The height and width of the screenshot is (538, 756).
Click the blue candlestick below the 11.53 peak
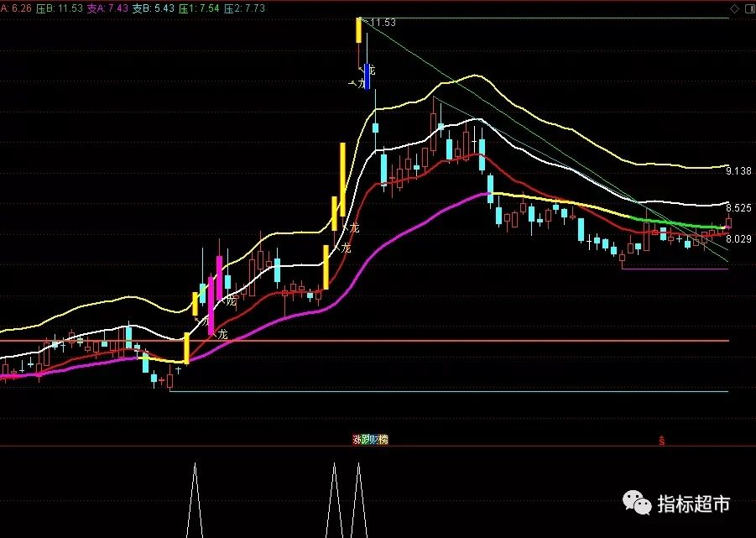368,76
